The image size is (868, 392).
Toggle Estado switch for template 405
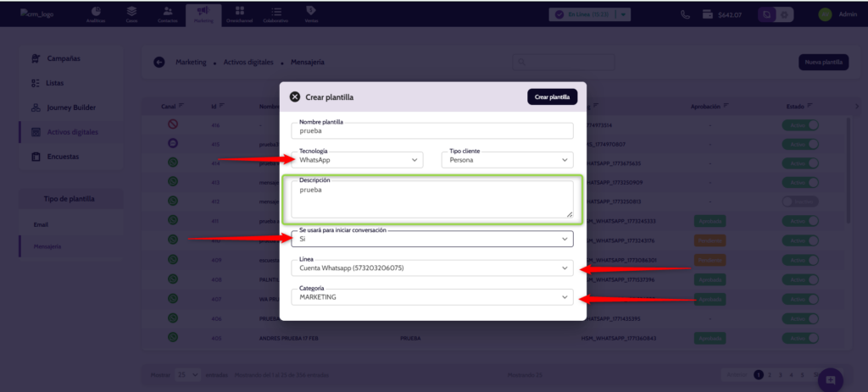800,338
